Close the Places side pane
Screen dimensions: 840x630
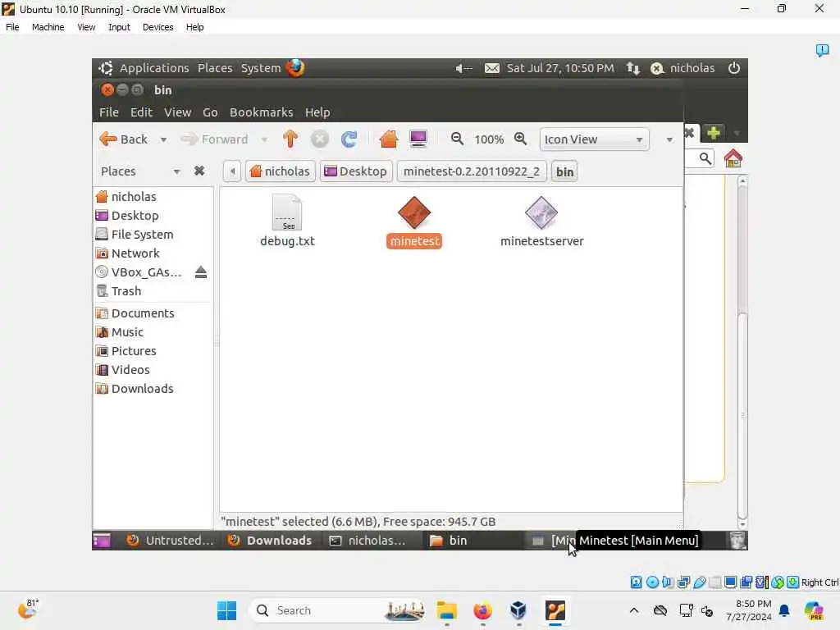pyautogui.click(x=199, y=171)
